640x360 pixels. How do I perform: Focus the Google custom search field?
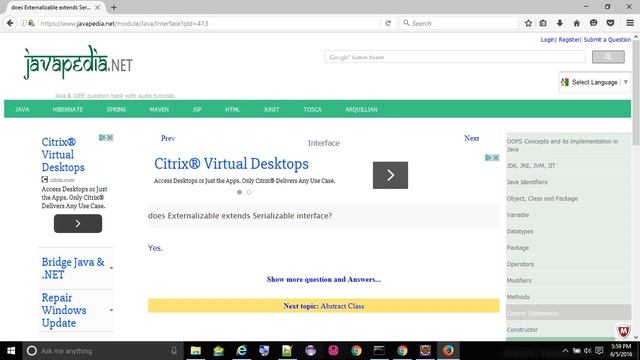455,57
